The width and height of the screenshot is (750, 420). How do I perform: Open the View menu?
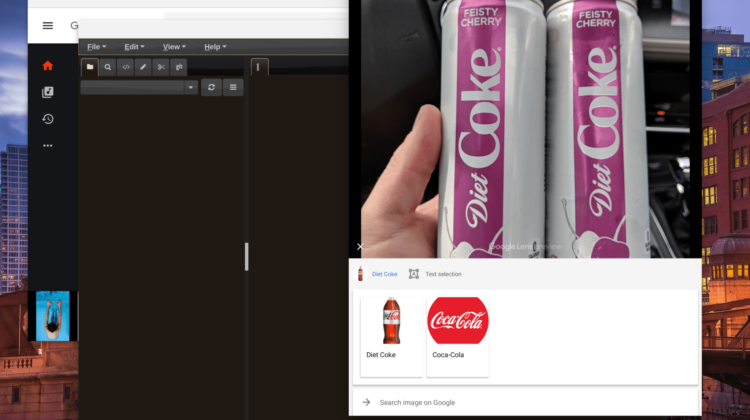click(x=173, y=47)
